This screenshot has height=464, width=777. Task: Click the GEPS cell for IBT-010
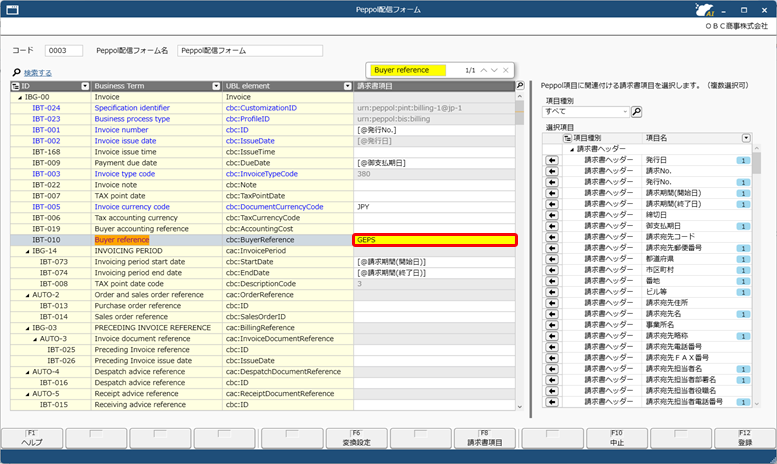pyautogui.click(x=435, y=240)
